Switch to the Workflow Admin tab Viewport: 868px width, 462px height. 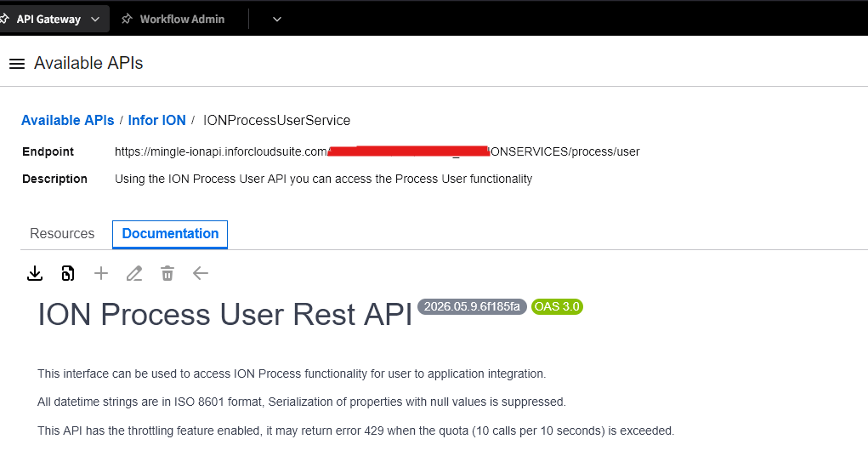click(182, 19)
